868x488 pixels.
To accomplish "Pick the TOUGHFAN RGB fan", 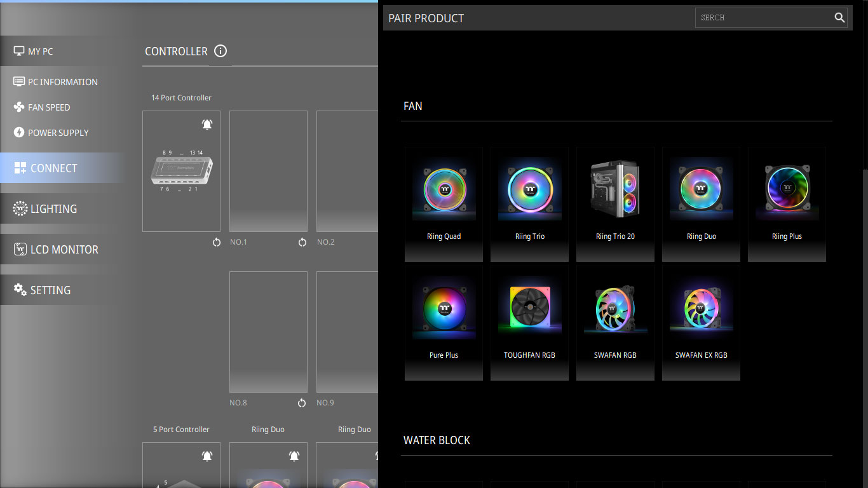I will point(529,322).
